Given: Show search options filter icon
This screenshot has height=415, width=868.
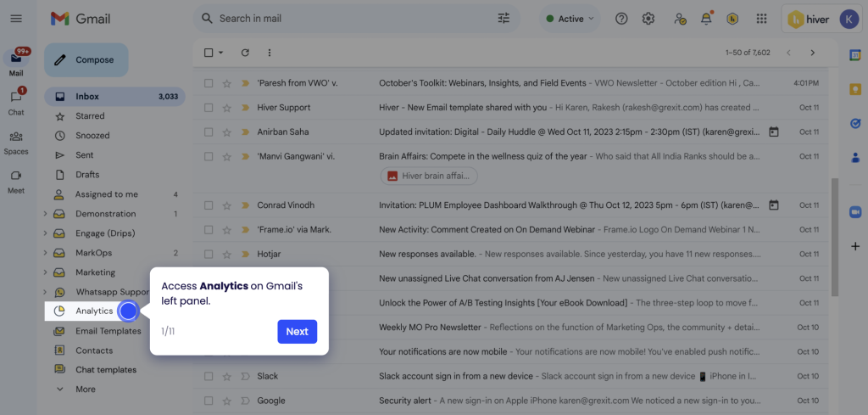Looking at the screenshot, I should tap(504, 19).
